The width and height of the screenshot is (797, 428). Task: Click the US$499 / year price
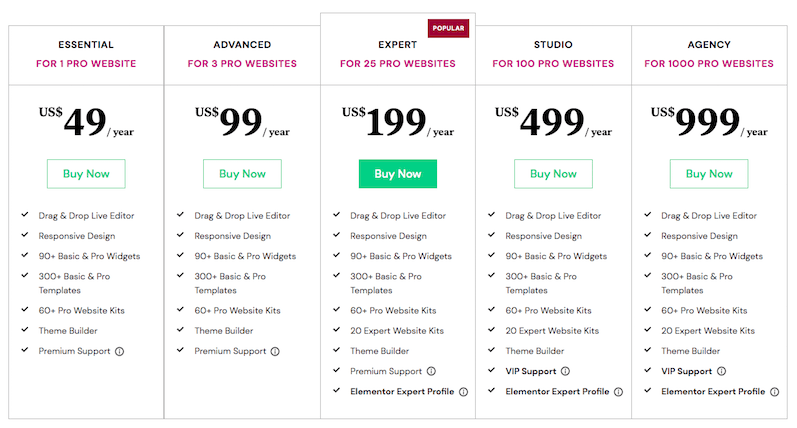(x=553, y=122)
